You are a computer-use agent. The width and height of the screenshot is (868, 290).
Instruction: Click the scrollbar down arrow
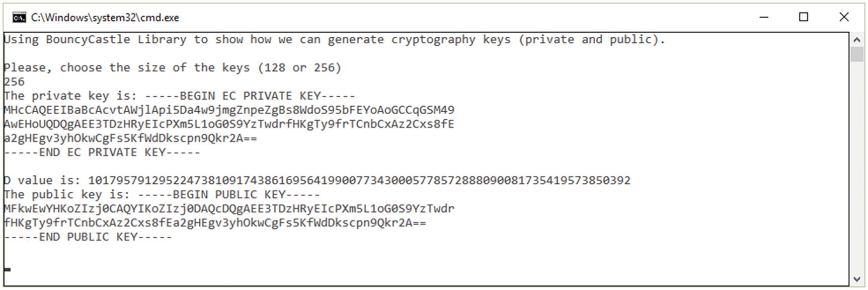857,279
